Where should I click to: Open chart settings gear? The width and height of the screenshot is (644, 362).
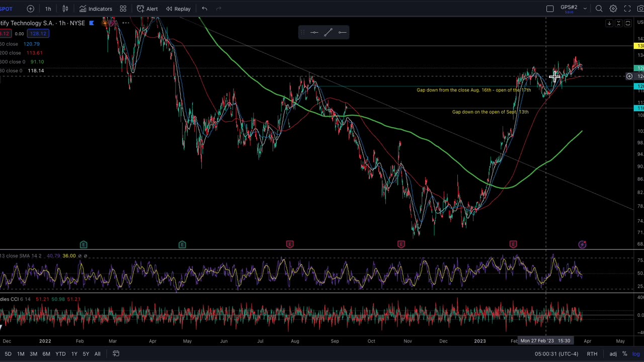(x=613, y=9)
